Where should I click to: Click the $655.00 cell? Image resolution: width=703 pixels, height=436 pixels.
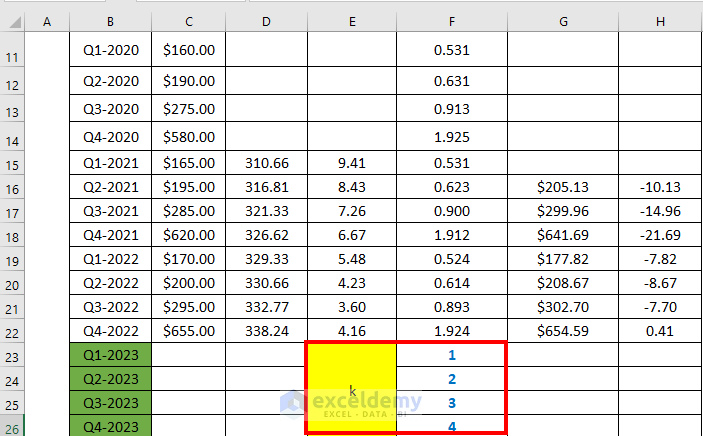189,331
